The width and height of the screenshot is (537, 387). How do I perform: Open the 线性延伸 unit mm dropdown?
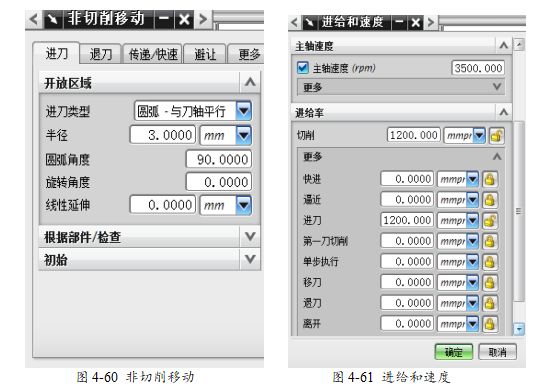[x=244, y=205]
